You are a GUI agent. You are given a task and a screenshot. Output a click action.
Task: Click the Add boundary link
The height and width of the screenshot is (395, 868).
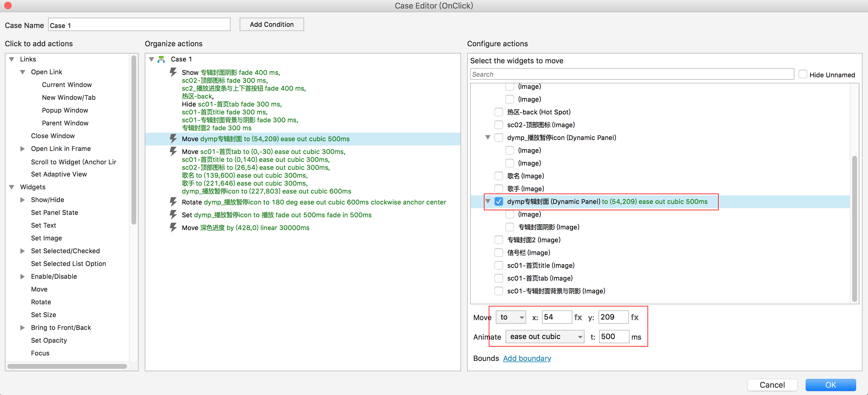pos(527,358)
